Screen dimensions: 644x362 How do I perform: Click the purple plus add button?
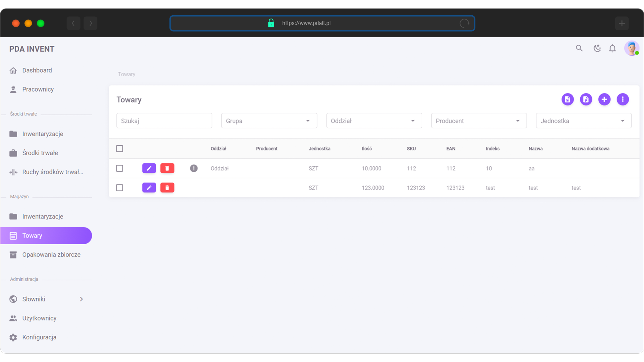(604, 99)
